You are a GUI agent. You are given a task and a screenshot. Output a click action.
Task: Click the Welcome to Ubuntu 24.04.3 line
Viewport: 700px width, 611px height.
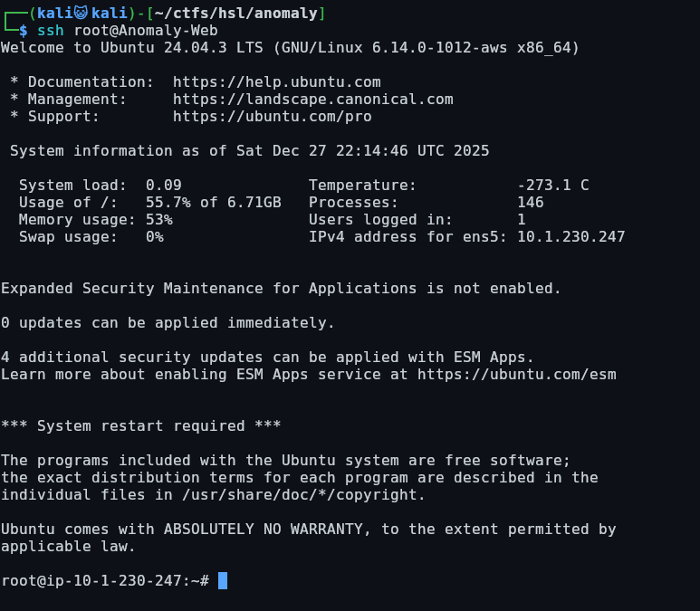coord(290,47)
